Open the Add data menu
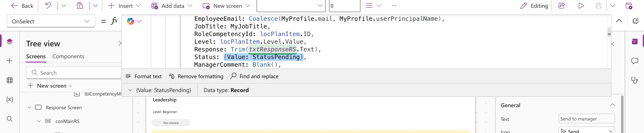Image resolution: width=644 pixels, height=133 pixels. (x=172, y=6)
